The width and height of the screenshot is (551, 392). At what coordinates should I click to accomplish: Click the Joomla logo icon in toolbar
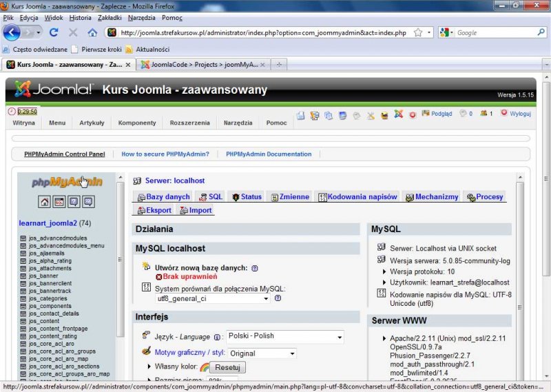point(398,114)
